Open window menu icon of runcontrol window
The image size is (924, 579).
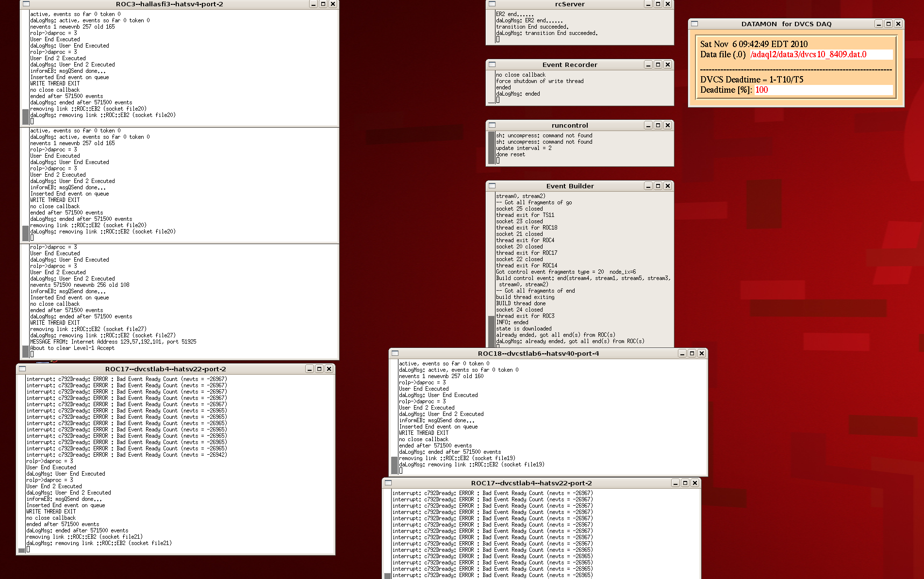click(492, 125)
